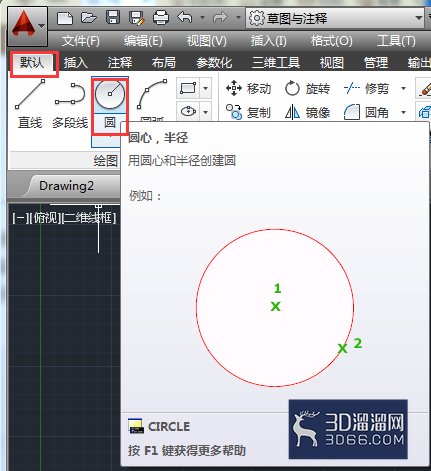Switch to the 管理 ribbon tab
This screenshot has height=471, width=431.
(x=376, y=63)
